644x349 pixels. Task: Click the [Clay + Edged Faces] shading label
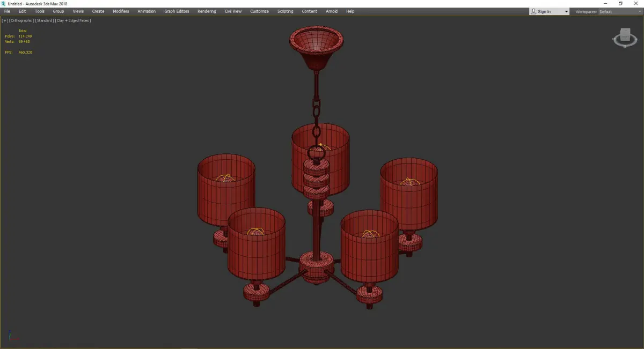(73, 20)
